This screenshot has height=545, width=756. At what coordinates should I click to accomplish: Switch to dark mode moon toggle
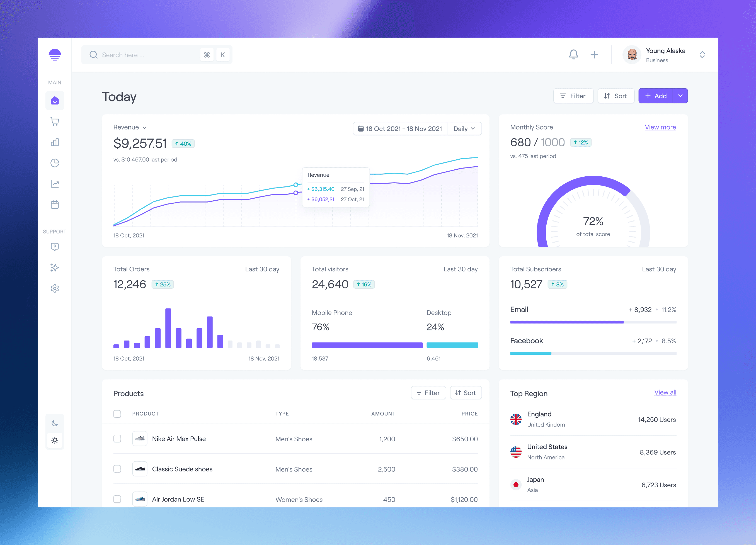[55, 423]
